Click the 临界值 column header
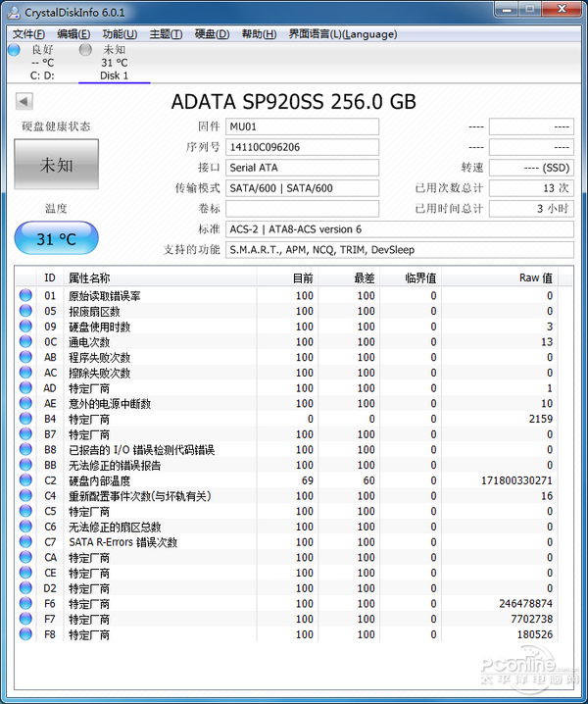This screenshot has height=704, width=588. pos(411,277)
